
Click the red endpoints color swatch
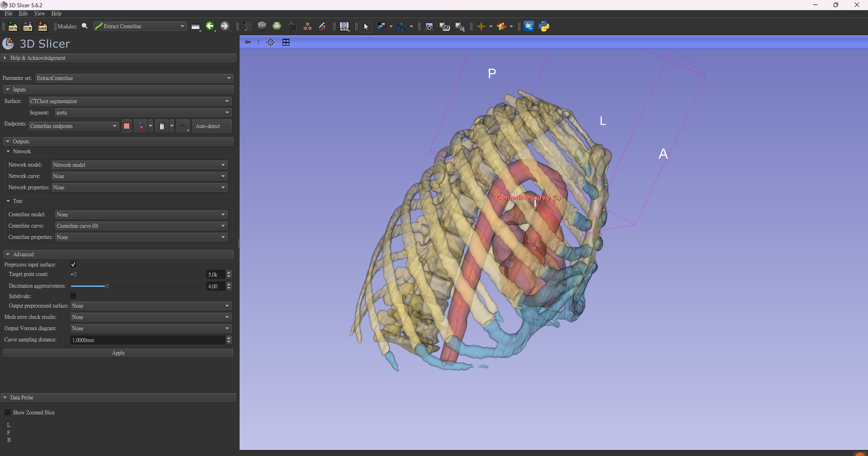click(126, 126)
